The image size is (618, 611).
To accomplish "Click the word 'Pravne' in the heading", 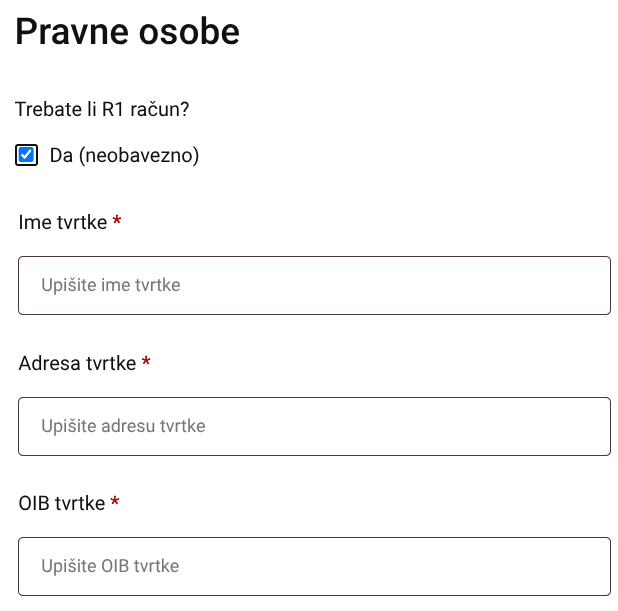I will tap(69, 32).
